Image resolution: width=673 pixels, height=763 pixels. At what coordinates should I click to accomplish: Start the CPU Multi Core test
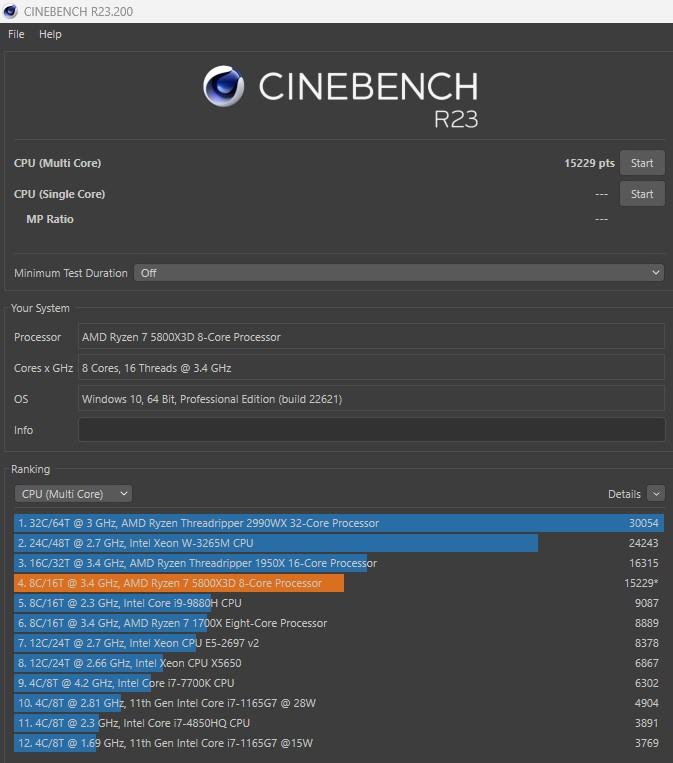(x=642, y=163)
